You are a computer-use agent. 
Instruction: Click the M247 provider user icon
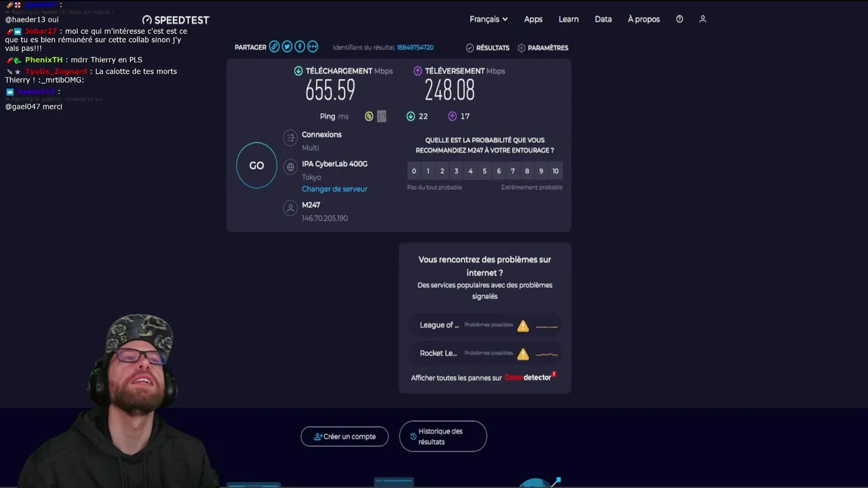pyautogui.click(x=290, y=208)
